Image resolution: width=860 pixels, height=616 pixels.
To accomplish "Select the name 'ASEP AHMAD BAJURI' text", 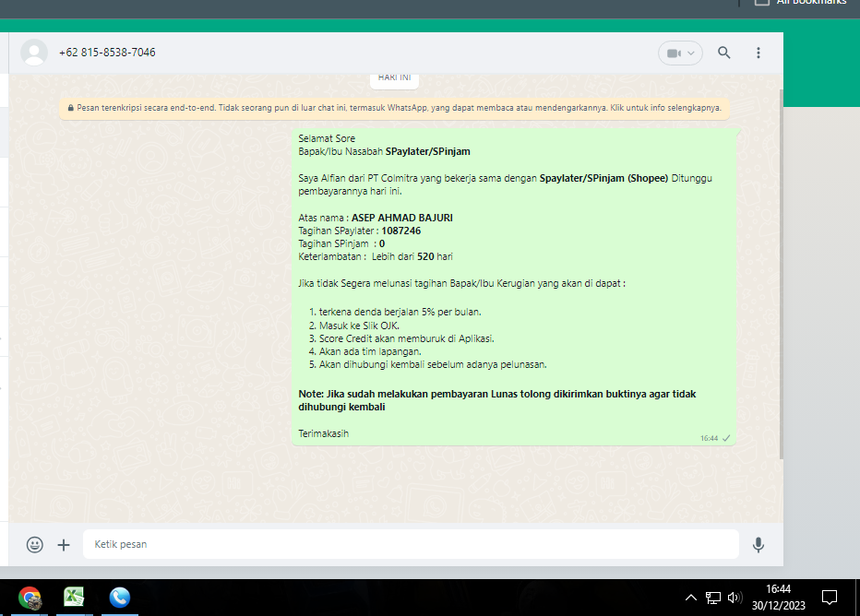I will pyautogui.click(x=402, y=218).
